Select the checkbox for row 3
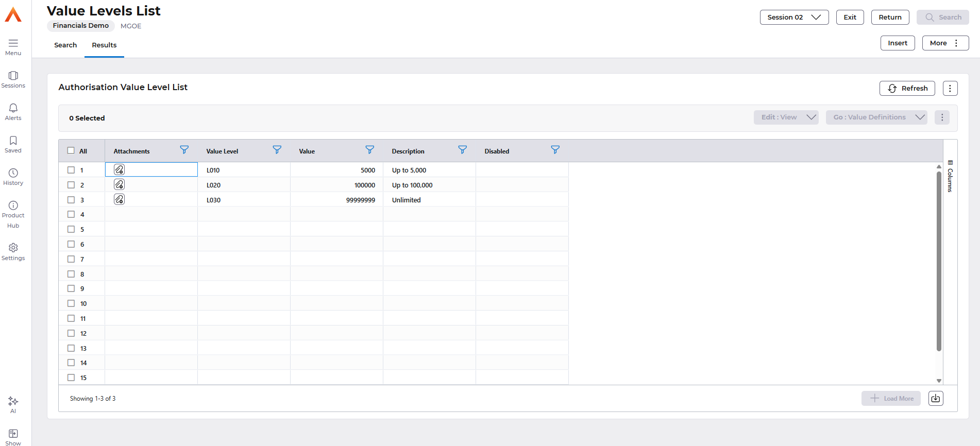This screenshot has width=980, height=446. pos(71,200)
